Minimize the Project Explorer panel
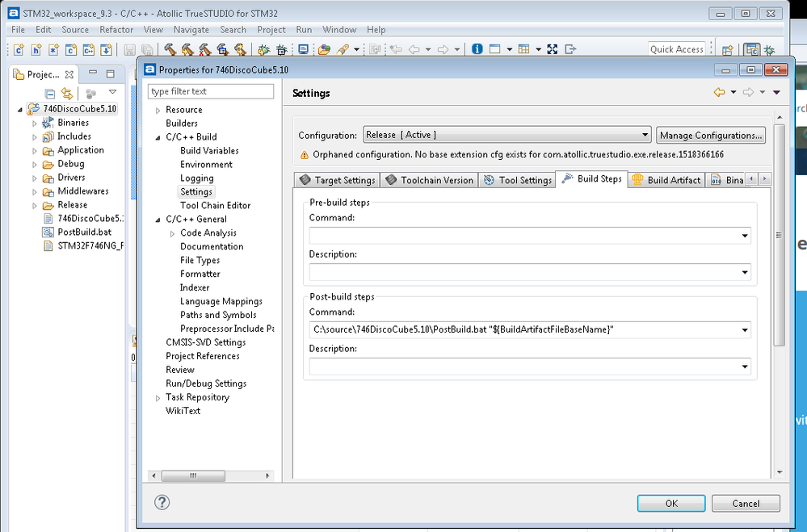The image size is (807, 532). click(x=93, y=73)
